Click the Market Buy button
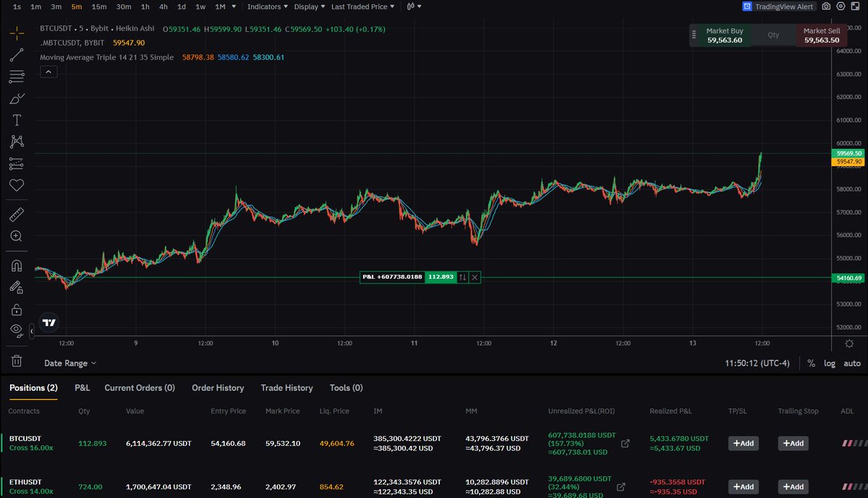This screenshot has width=868, height=498. (x=725, y=35)
